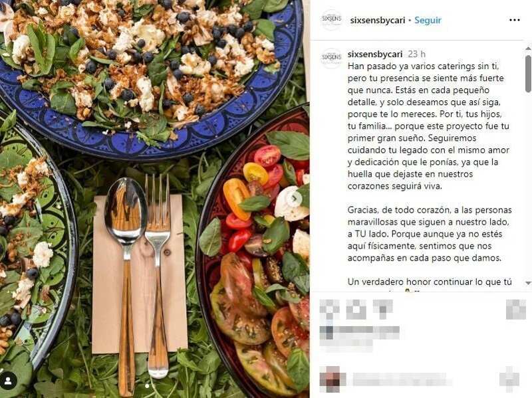Select the white carousel indicator dot
The height and width of the screenshot is (398, 532).
tap(147, 386)
